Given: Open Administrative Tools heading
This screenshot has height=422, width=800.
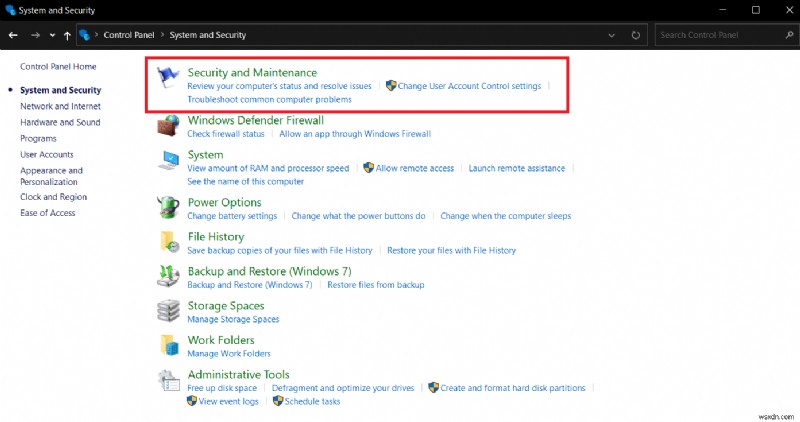Looking at the screenshot, I should point(238,375).
